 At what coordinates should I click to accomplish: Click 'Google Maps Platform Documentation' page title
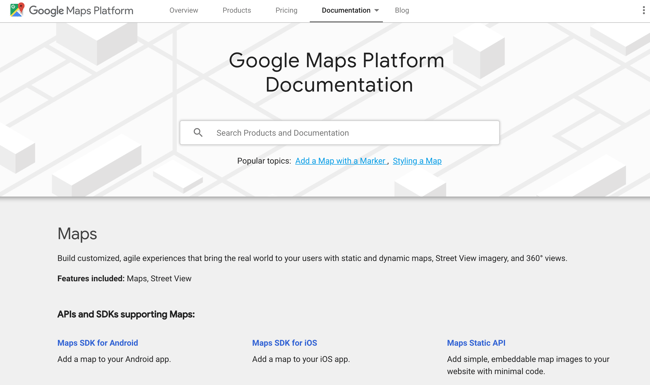(x=337, y=73)
